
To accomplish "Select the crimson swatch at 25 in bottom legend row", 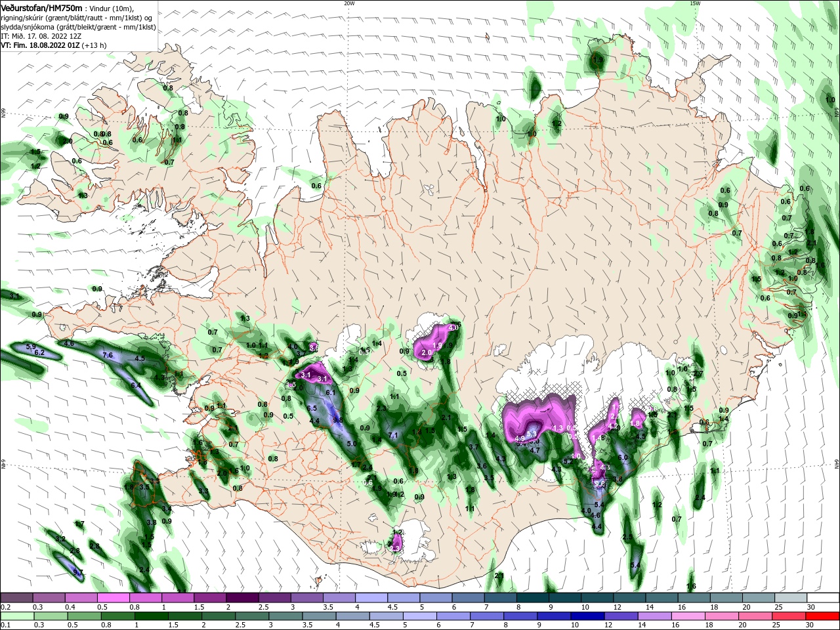I will [x=789, y=616].
